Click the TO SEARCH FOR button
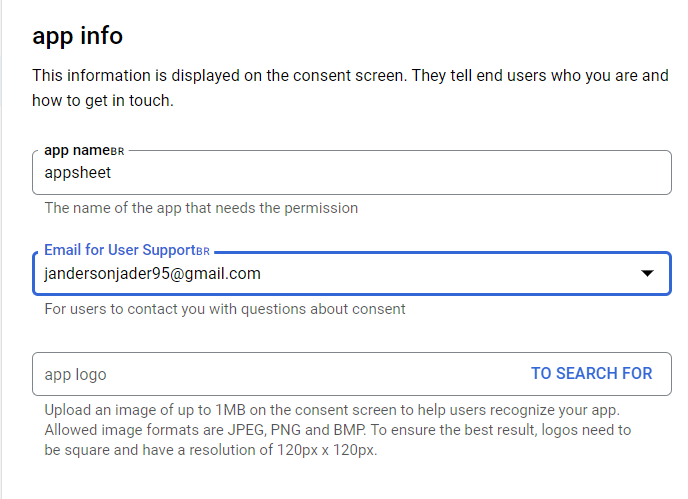This screenshot has width=688, height=499. [x=591, y=373]
